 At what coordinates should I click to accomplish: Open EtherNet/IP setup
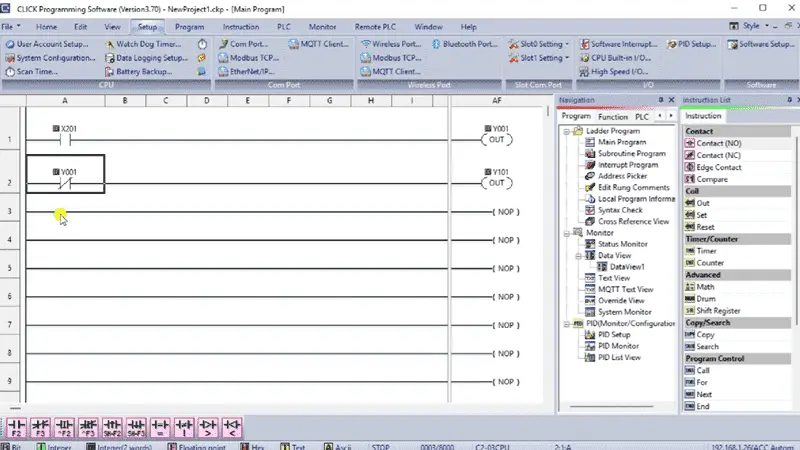pyautogui.click(x=246, y=72)
